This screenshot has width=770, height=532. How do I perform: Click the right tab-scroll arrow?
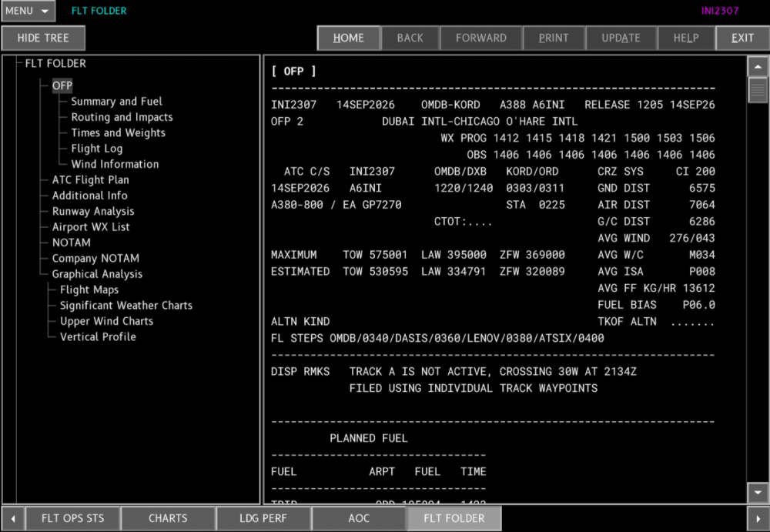(x=758, y=518)
